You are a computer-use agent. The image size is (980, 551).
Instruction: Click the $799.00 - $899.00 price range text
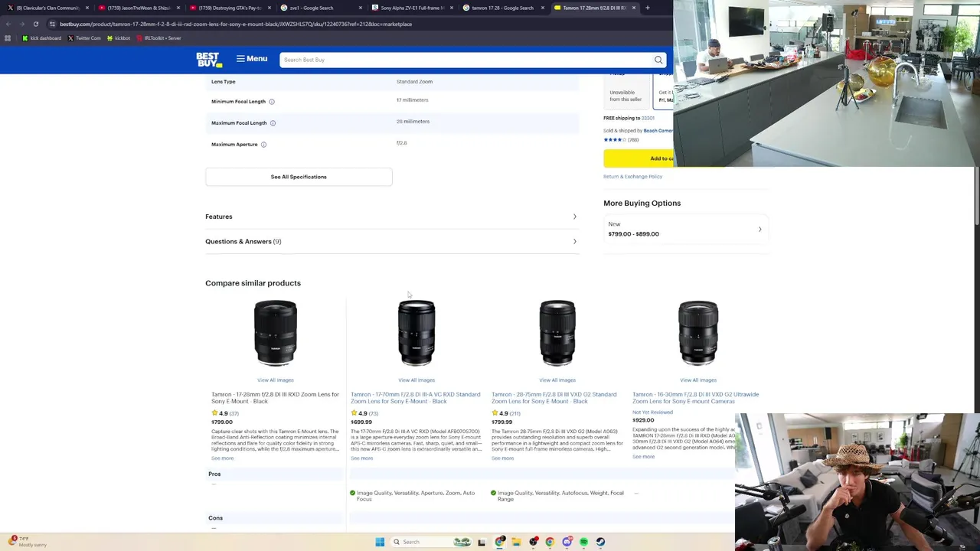click(633, 234)
